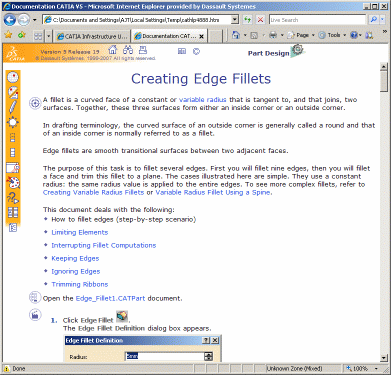Click the IE Home toolbar icon
Viewport: 391px width, 375px height.
coord(236,35)
